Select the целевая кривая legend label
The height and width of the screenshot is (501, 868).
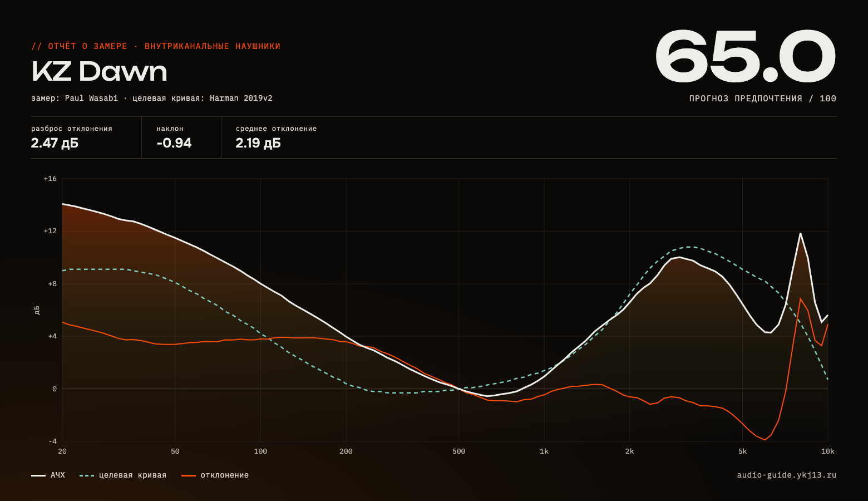pos(132,475)
